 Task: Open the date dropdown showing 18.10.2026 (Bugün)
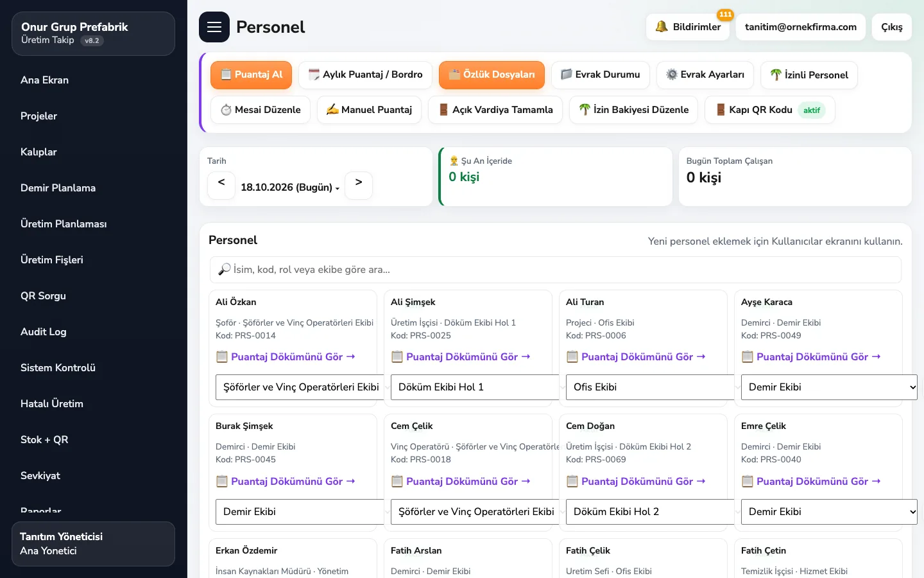(290, 188)
